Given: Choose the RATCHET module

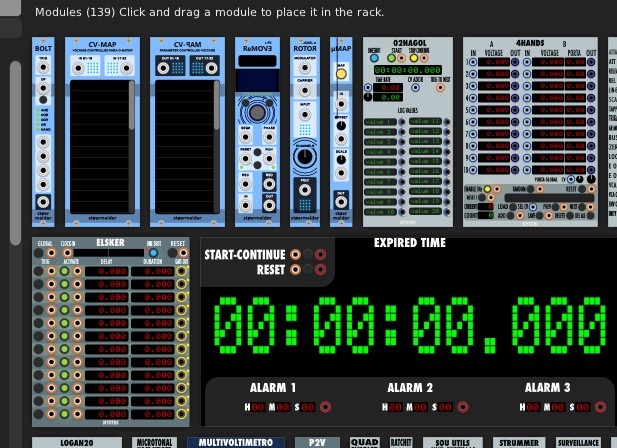Looking at the screenshot, I should [x=401, y=442].
